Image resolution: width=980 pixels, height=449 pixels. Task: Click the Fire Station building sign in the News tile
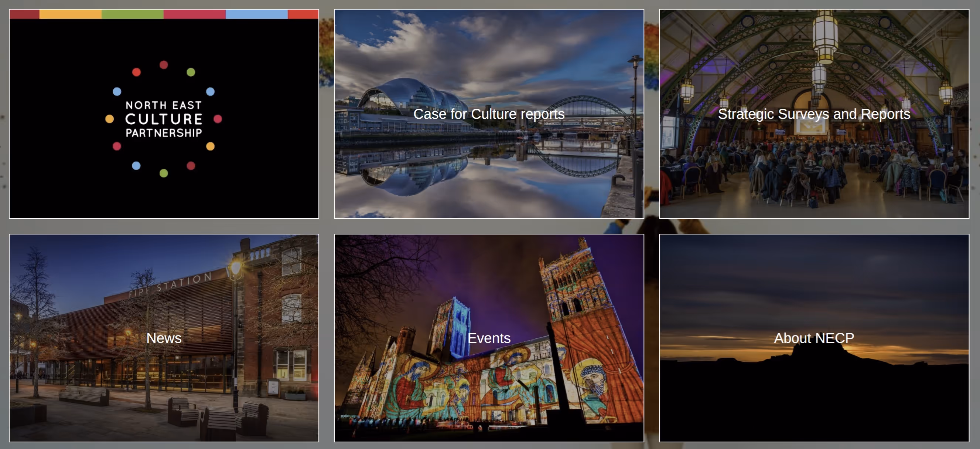tap(170, 285)
